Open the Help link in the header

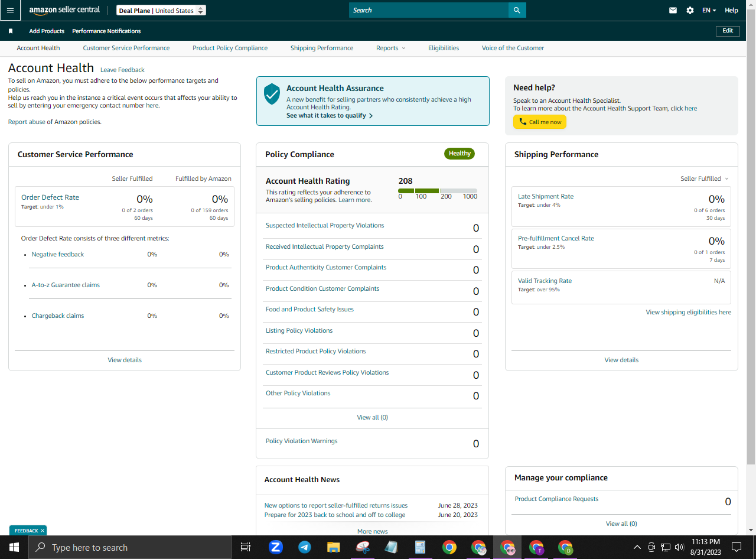[731, 10]
